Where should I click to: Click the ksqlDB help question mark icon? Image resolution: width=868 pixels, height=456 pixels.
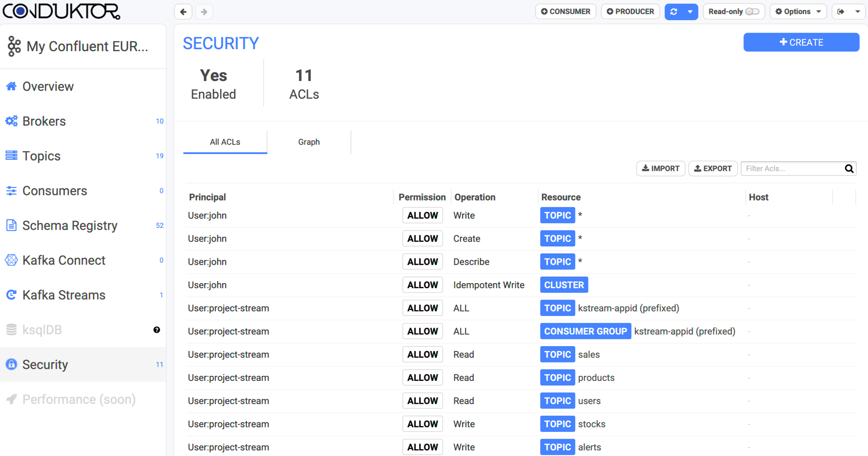[157, 330]
